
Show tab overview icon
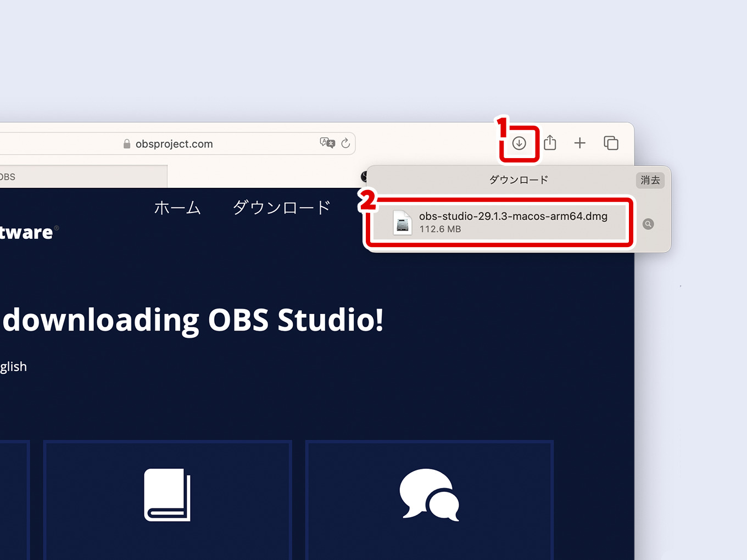[x=611, y=143]
